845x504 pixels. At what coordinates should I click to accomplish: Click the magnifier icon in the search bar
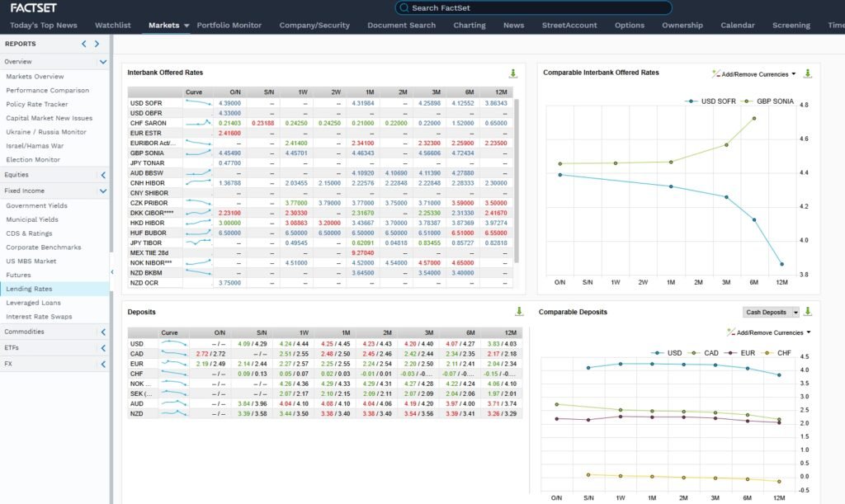[x=404, y=8]
